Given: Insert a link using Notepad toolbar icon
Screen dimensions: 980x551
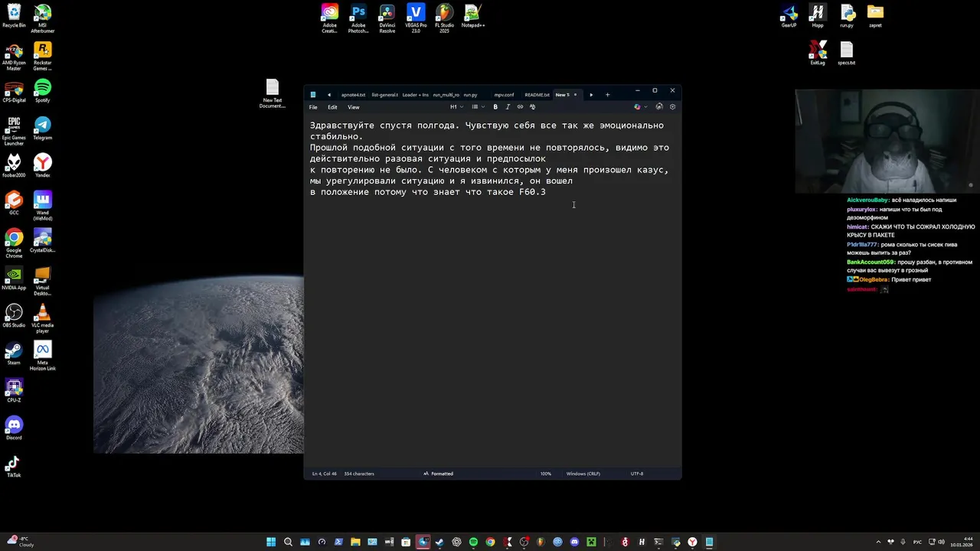Looking at the screenshot, I should (x=520, y=107).
